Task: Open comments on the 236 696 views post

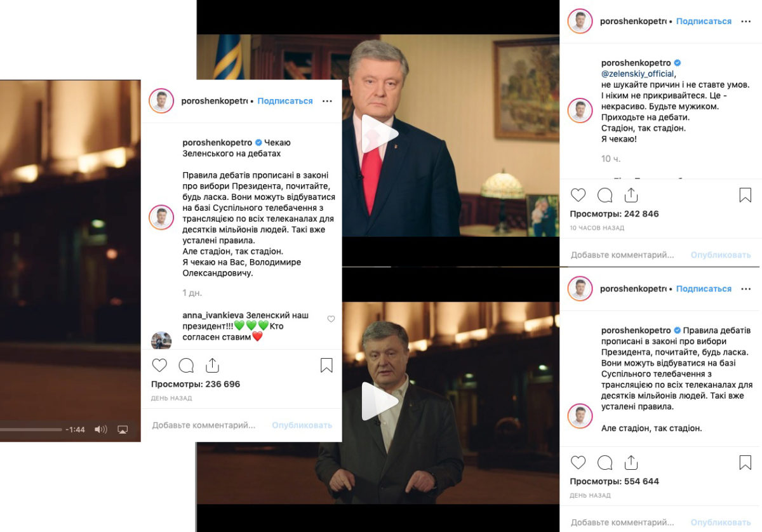Action: point(186,365)
